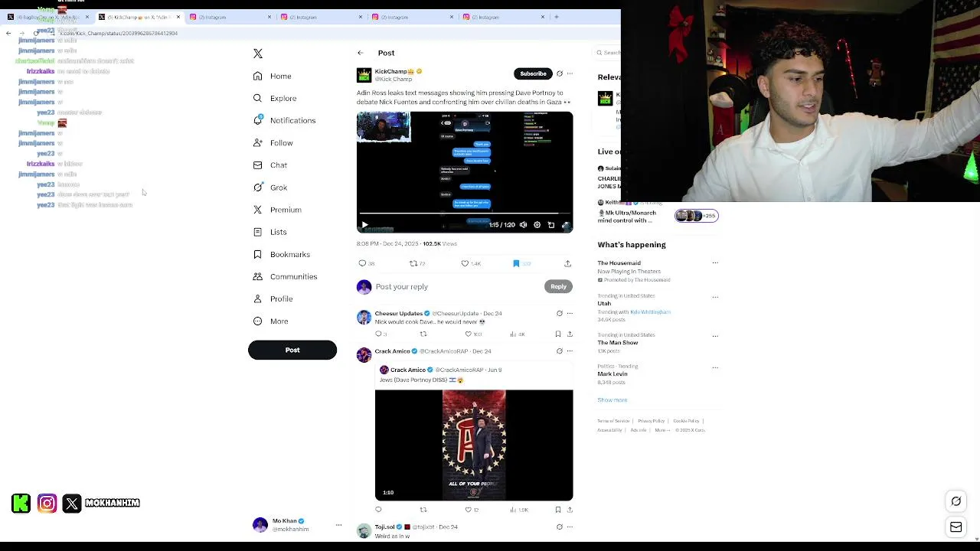980x551 pixels.
Task: Click the X logo in the sidebar
Action: [x=258, y=54]
